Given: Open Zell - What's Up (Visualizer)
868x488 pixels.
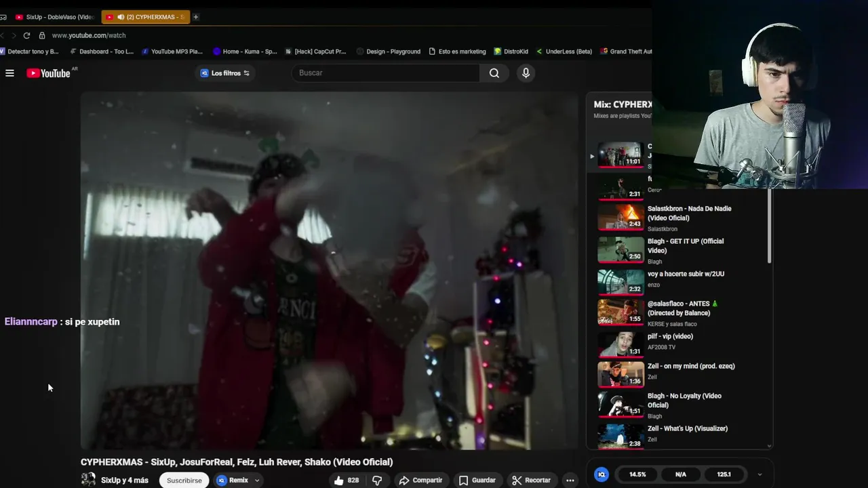Looking at the screenshot, I should (688, 428).
